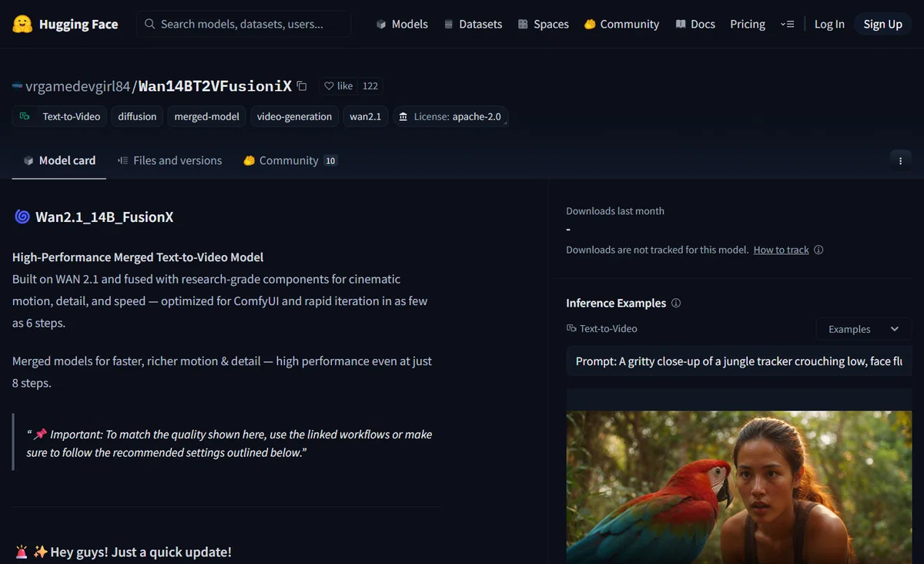
Task: Click the Wan14BT2VFusioniX model name
Action: (x=215, y=86)
